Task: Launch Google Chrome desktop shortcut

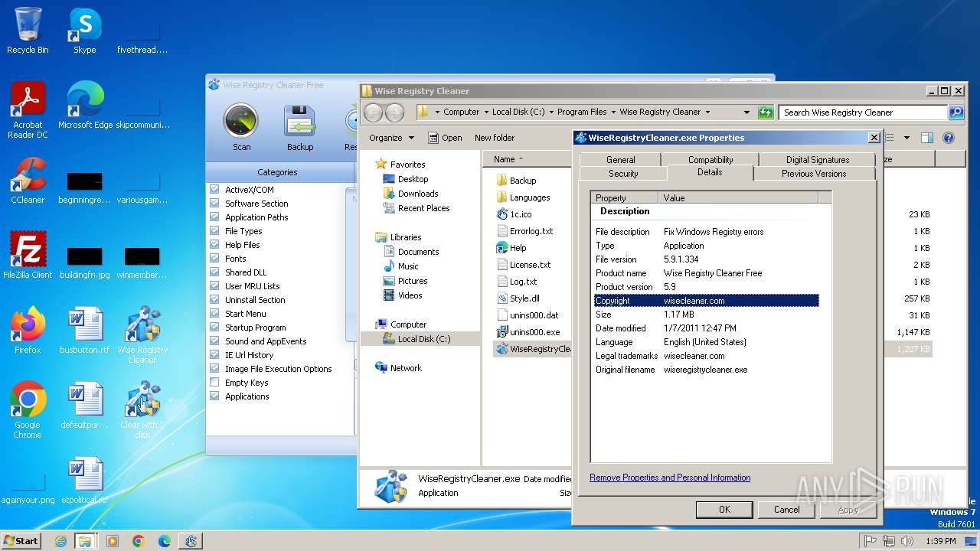Action: [28, 411]
